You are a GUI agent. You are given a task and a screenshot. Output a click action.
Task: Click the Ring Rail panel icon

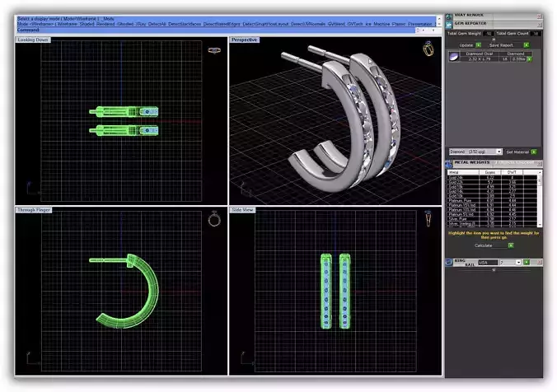449,263
